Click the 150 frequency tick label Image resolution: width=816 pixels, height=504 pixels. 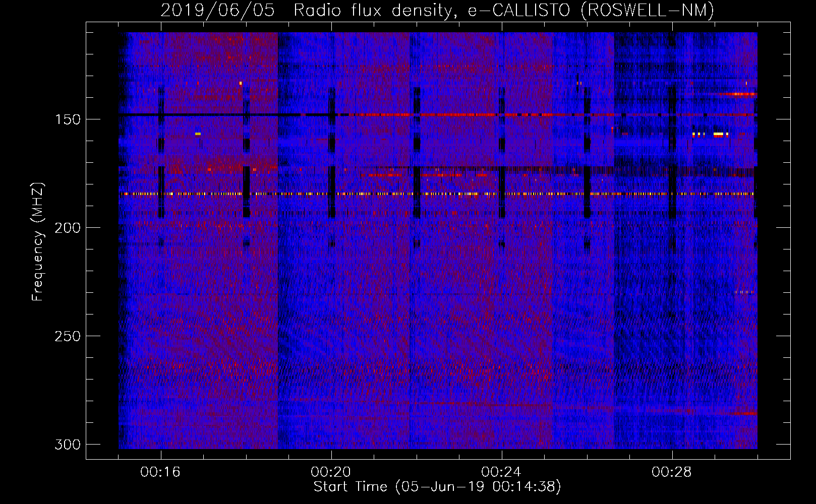[68, 119]
